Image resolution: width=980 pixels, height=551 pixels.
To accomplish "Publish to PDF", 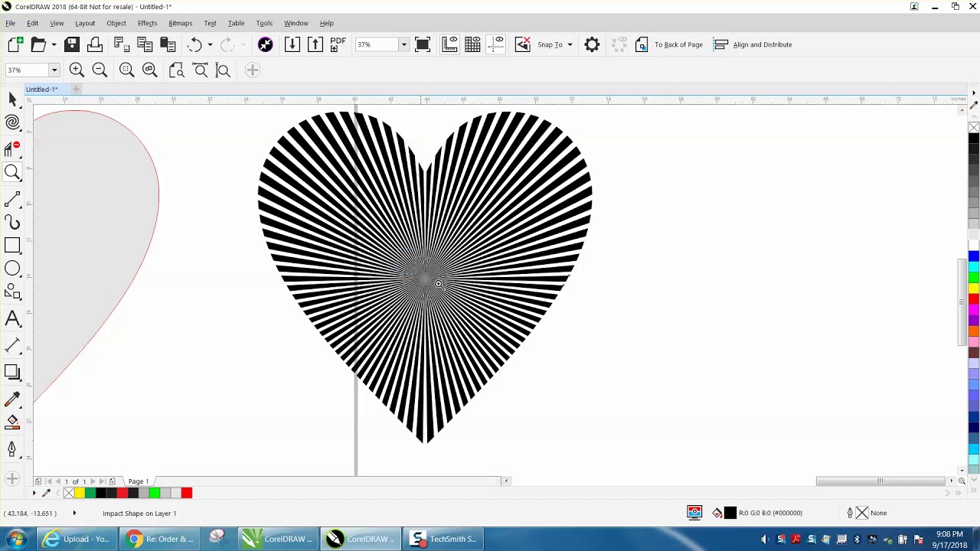I will pyautogui.click(x=338, y=44).
